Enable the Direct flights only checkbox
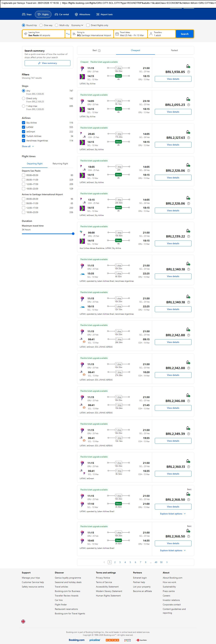The width and height of the screenshot is (216, 644). point(88,25)
